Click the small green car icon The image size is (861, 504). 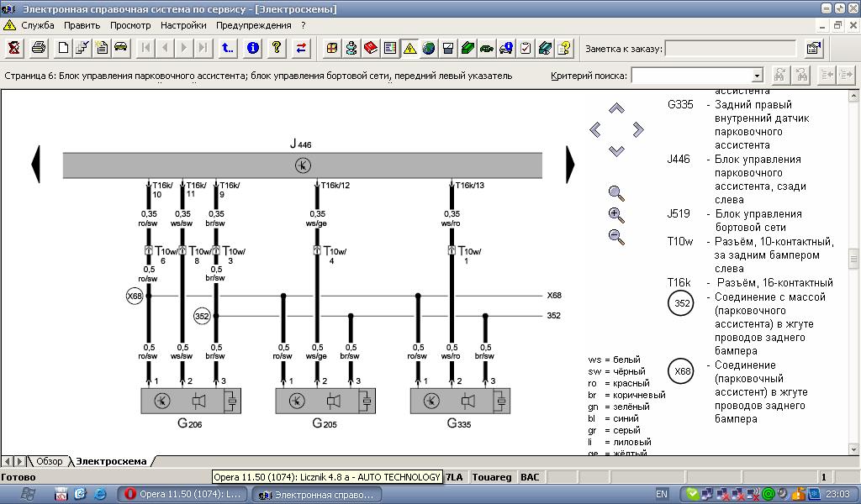(x=487, y=48)
